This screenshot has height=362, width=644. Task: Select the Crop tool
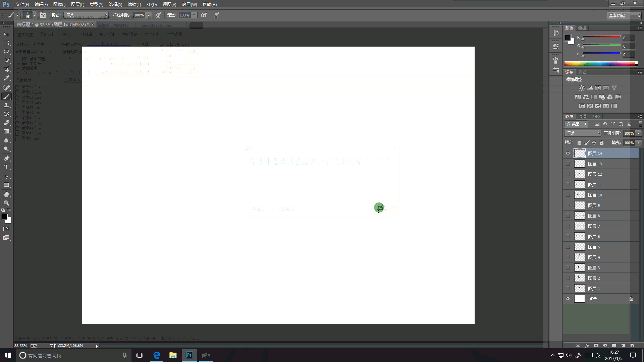tap(6, 69)
